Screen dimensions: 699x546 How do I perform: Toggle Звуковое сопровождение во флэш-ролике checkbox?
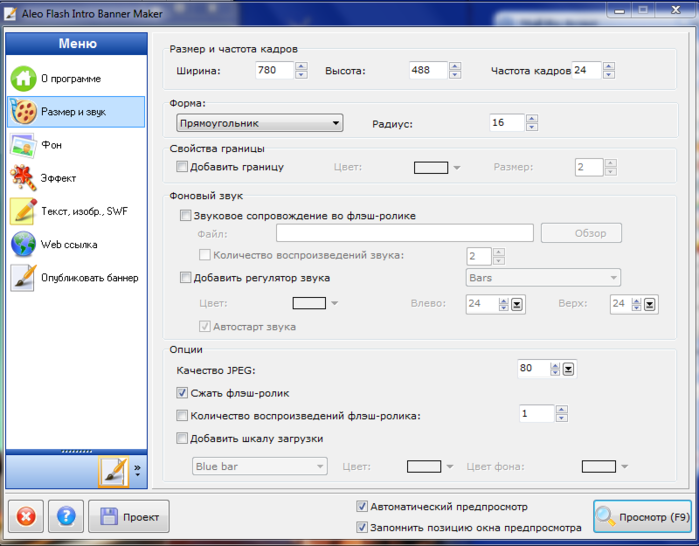[x=185, y=216]
